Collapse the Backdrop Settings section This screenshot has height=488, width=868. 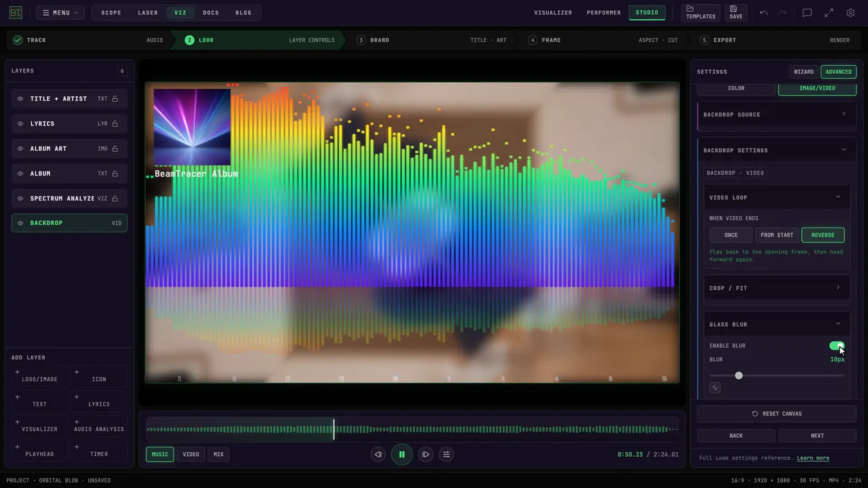tap(777, 150)
